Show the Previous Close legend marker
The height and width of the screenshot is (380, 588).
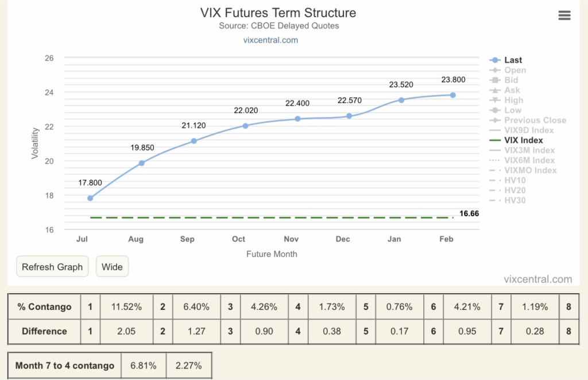pos(495,120)
